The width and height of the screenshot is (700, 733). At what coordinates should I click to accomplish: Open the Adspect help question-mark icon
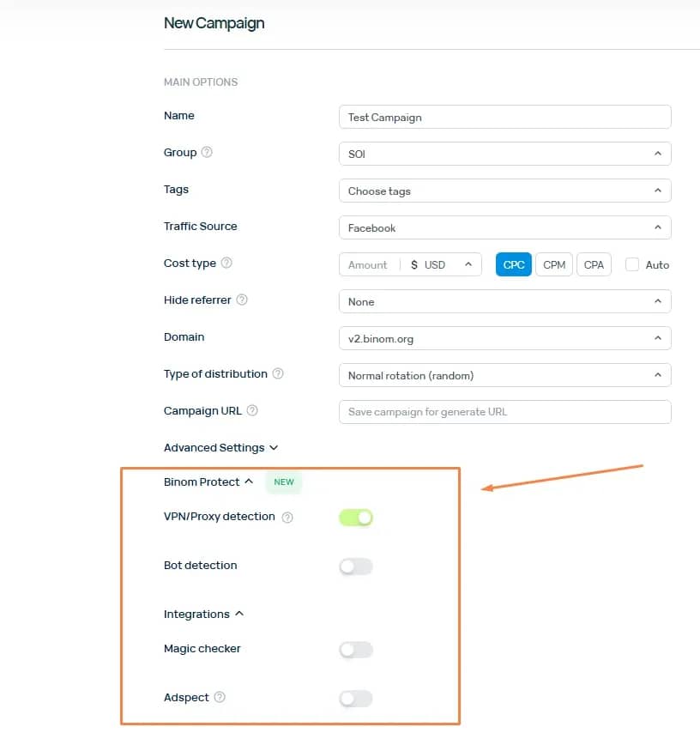[219, 697]
